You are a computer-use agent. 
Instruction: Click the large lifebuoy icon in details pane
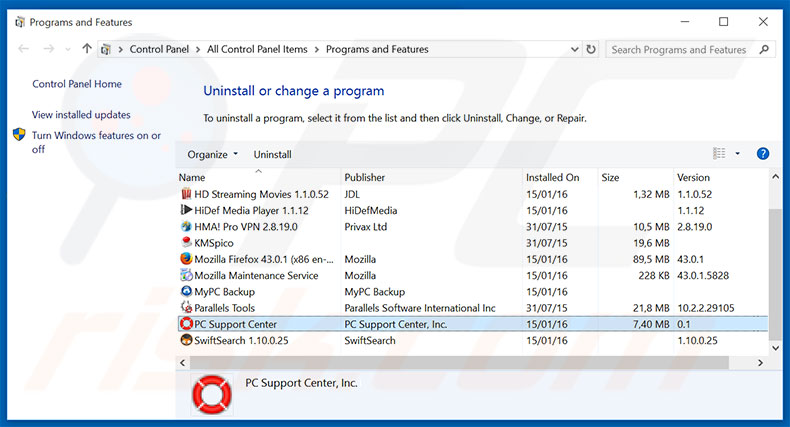coord(212,395)
